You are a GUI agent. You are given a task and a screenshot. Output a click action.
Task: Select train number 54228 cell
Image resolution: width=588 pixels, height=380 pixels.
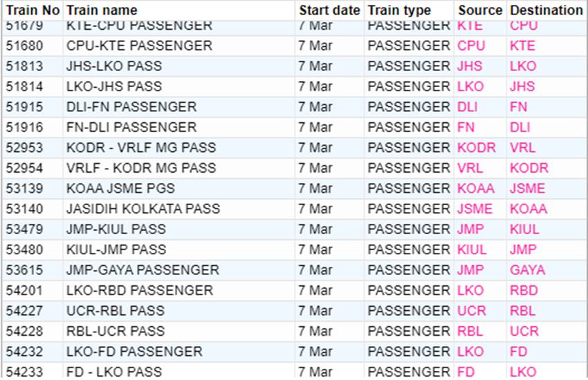24,331
